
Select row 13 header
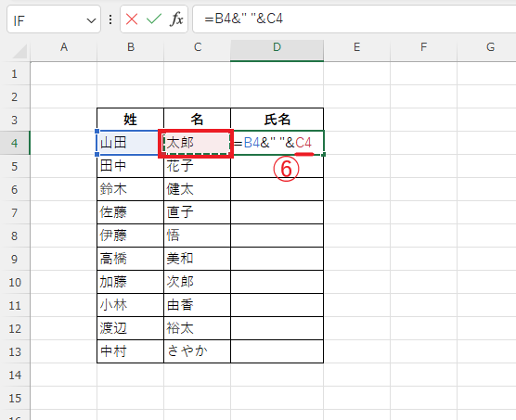pos(15,351)
